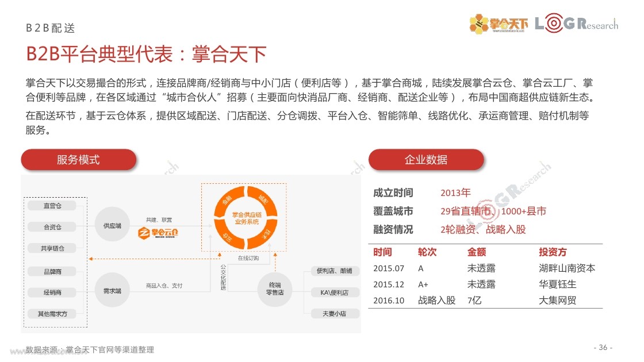Click the 金额 column header

click(x=477, y=252)
